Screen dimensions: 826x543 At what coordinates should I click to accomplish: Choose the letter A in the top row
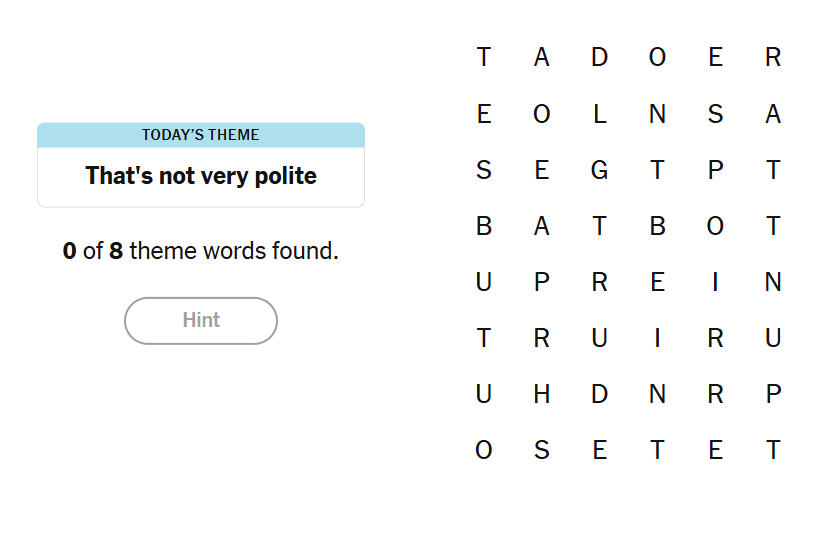pos(541,58)
